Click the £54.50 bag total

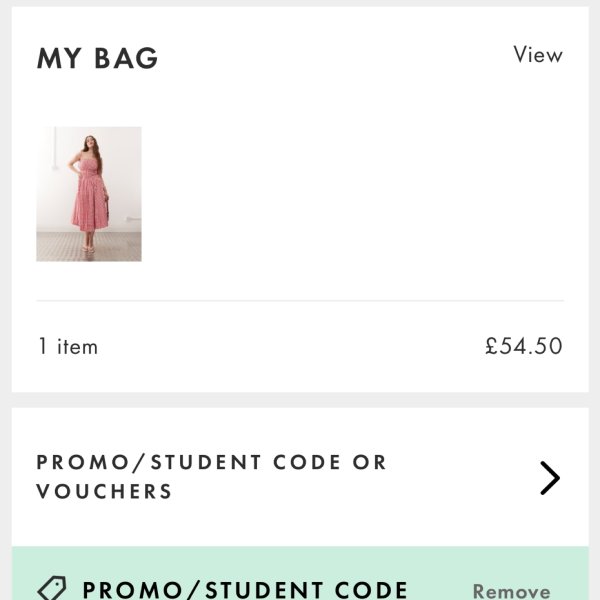click(523, 346)
